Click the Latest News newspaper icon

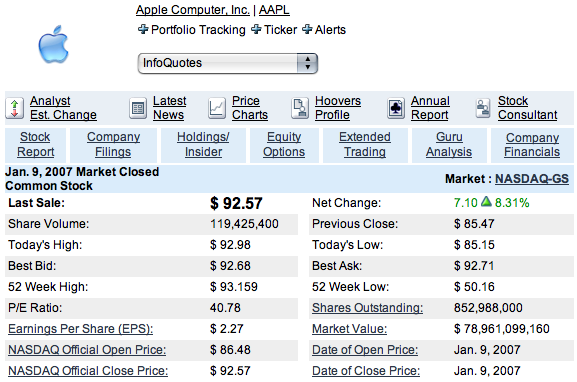tap(138, 109)
